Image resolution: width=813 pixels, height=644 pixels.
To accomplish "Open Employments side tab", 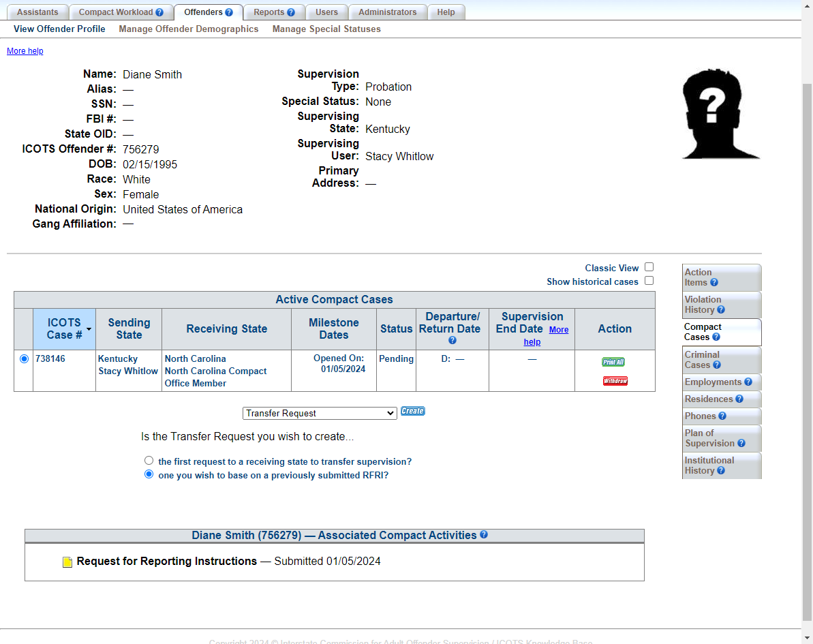I will [721, 382].
